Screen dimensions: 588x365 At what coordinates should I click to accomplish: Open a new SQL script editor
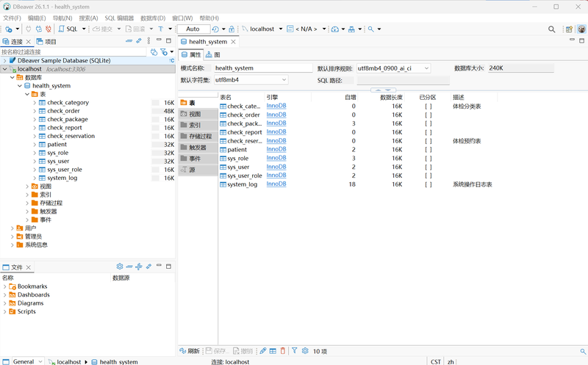pyautogui.click(x=68, y=29)
